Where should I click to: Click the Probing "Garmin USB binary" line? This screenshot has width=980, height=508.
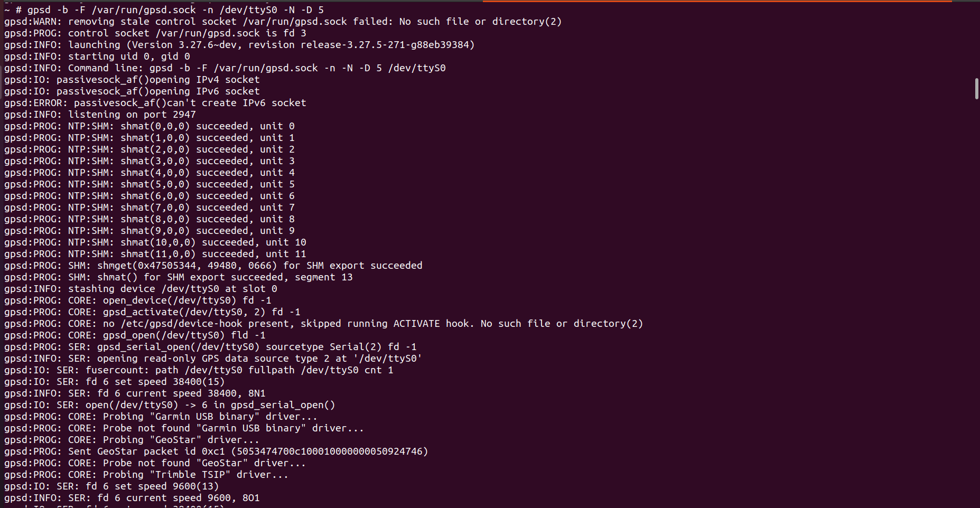pyautogui.click(x=161, y=417)
